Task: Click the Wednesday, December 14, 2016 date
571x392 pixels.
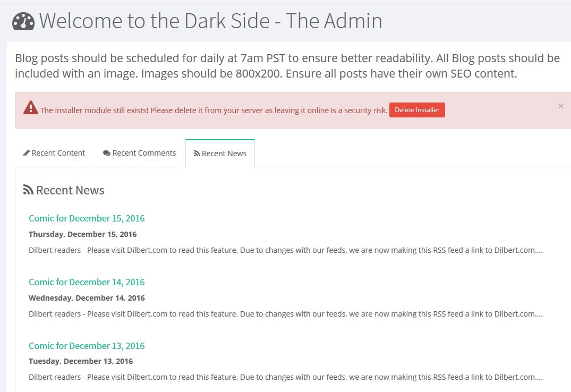Action: point(87,298)
